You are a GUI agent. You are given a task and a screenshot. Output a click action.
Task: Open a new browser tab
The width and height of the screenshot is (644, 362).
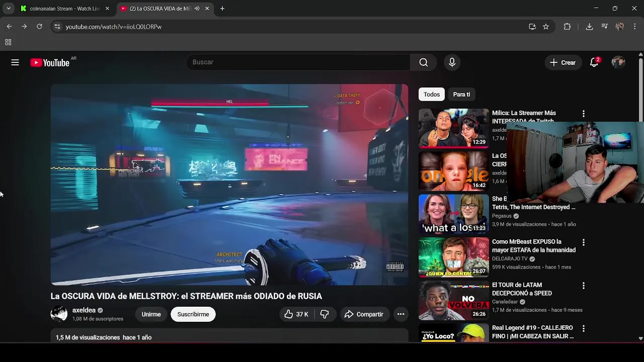[222, 9]
